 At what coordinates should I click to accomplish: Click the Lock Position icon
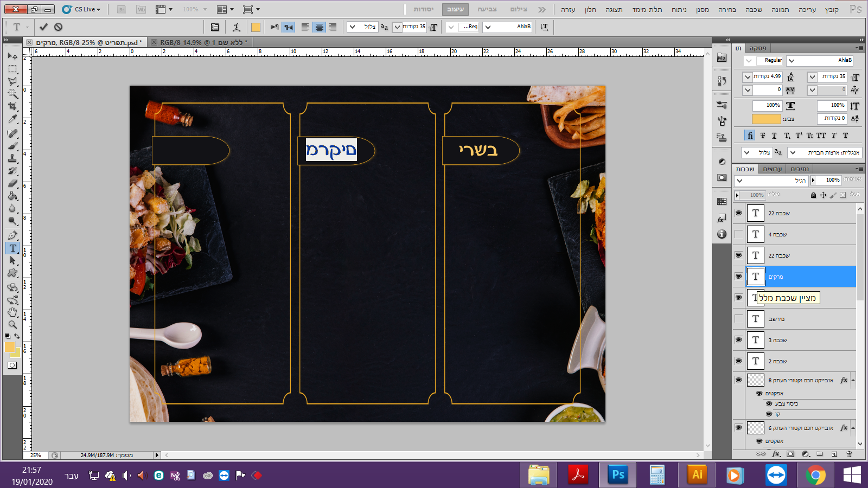(823, 195)
